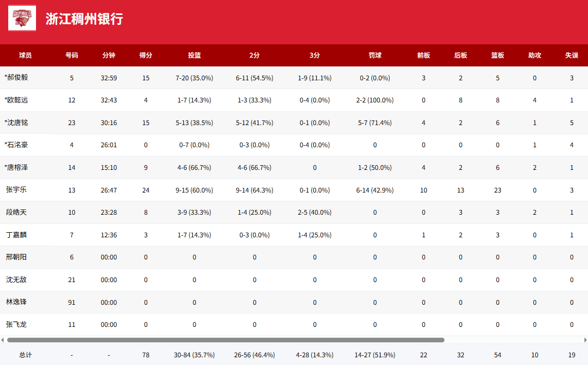Click the left scrollbar arrow

tap(3, 340)
